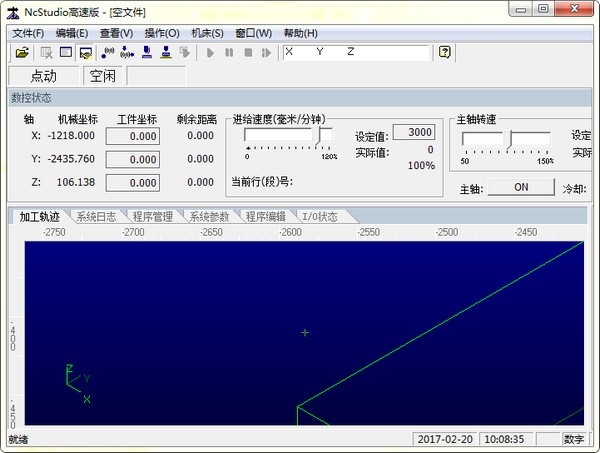Click the feed speed 3000 set value field
Viewport: 600px width, 453px height.
[414, 132]
